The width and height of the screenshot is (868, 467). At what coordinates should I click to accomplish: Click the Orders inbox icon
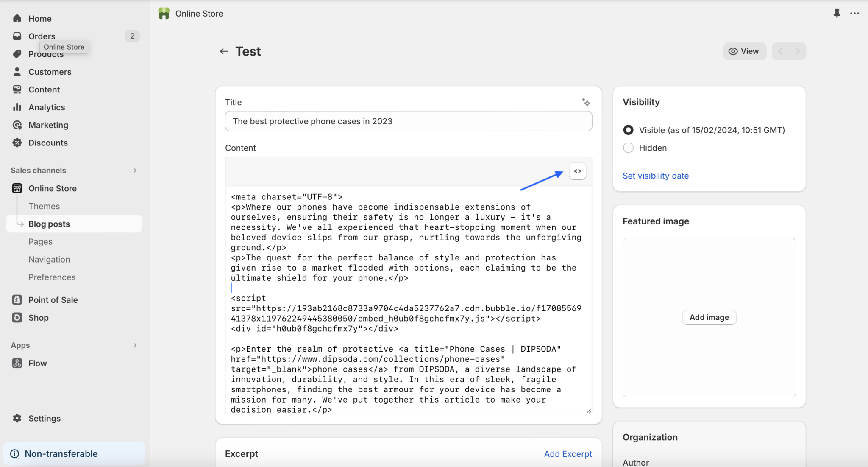click(x=17, y=36)
